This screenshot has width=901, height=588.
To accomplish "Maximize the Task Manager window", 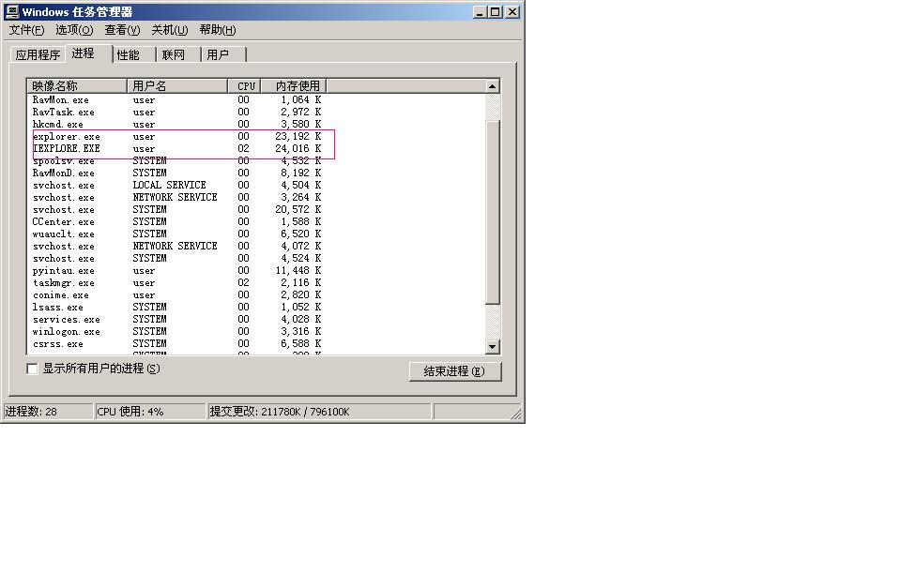I will (x=495, y=11).
